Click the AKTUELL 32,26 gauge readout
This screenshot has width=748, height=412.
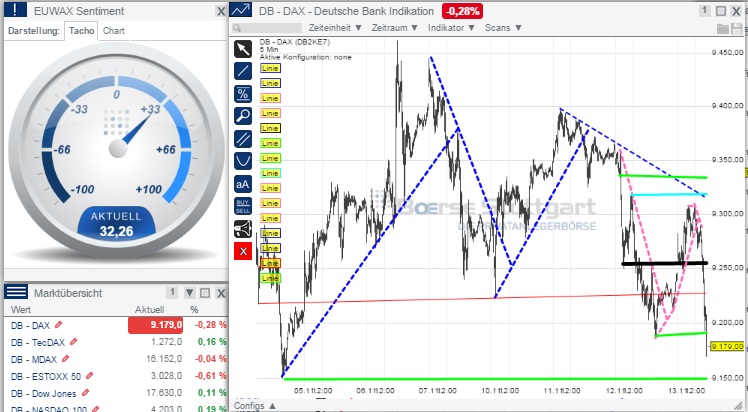pos(116,224)
